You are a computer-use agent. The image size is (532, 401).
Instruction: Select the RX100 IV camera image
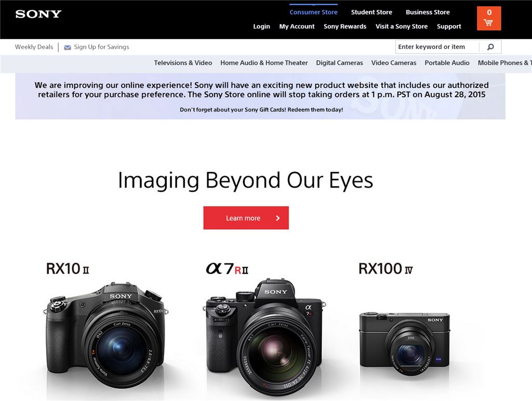point(405,343)
